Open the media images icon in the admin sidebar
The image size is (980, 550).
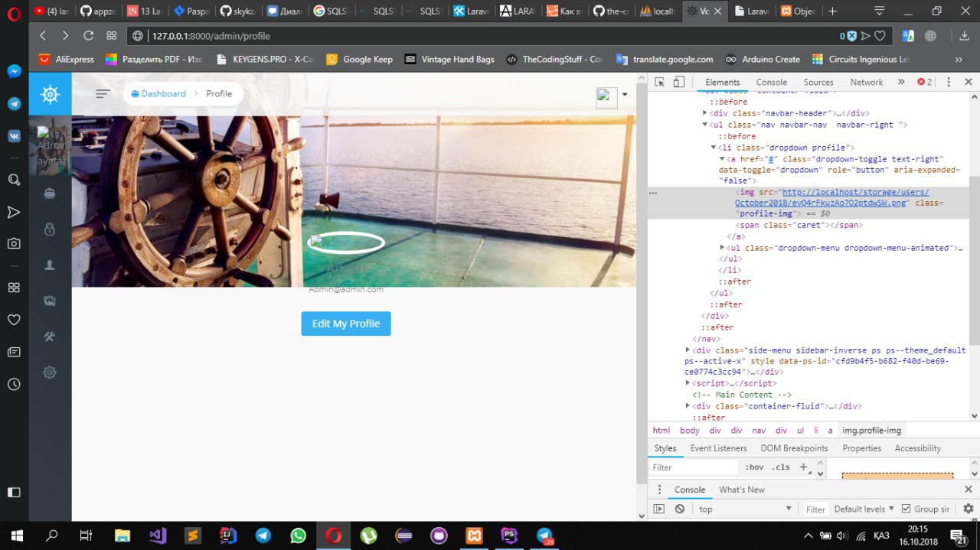tap(50, 301)
